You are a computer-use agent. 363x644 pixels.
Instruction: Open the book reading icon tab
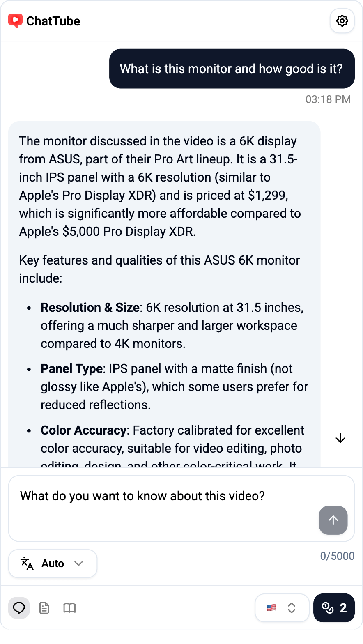(69, 608)
